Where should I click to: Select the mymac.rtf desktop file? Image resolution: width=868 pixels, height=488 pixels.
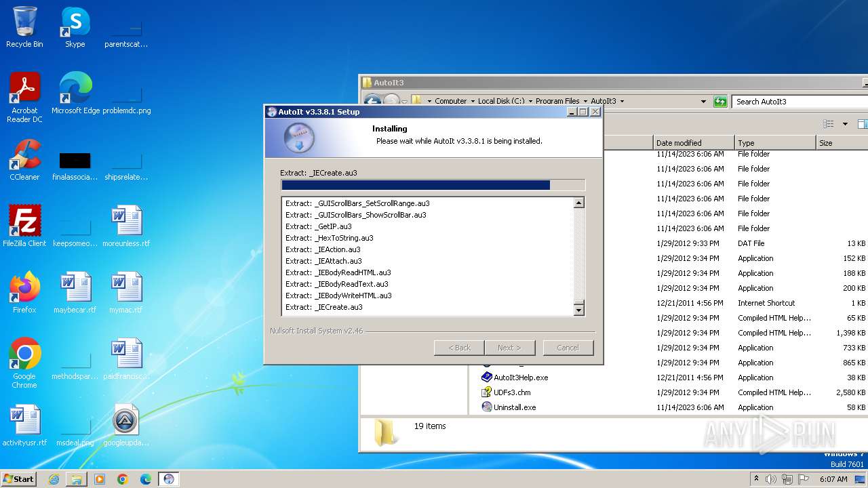click(126, 293)
